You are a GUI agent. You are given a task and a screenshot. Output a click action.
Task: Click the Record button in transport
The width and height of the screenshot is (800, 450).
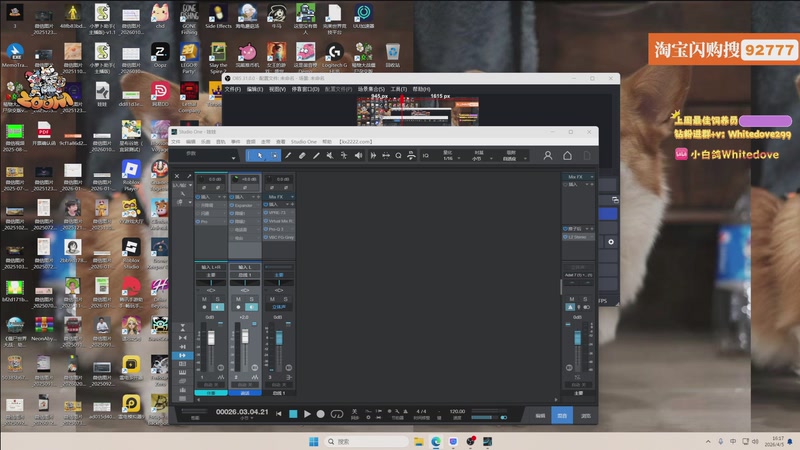(x=320, y=414)
